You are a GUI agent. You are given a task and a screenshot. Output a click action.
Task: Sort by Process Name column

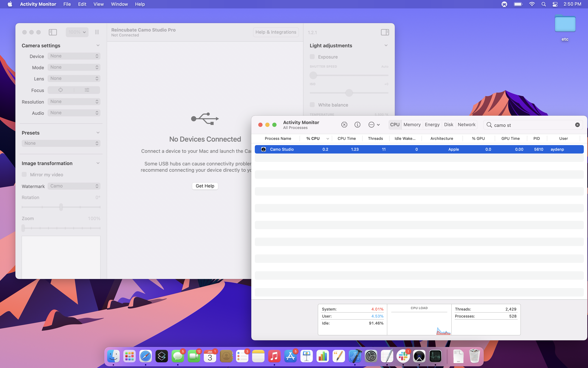coord(278,138)
